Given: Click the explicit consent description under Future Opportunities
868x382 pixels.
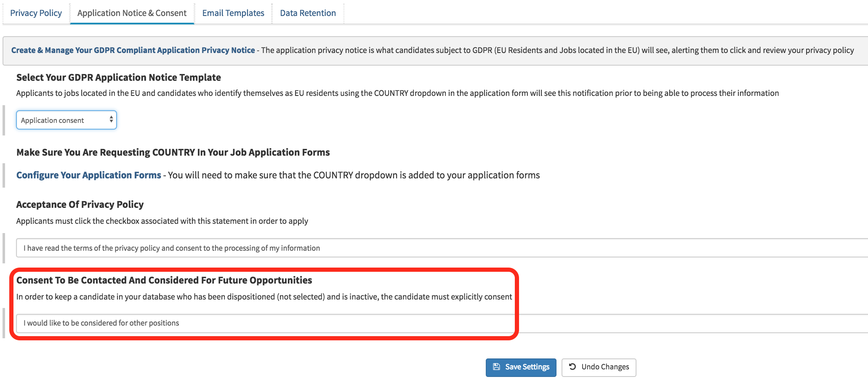Looking at the screenshot, I should tap(264, 297).
